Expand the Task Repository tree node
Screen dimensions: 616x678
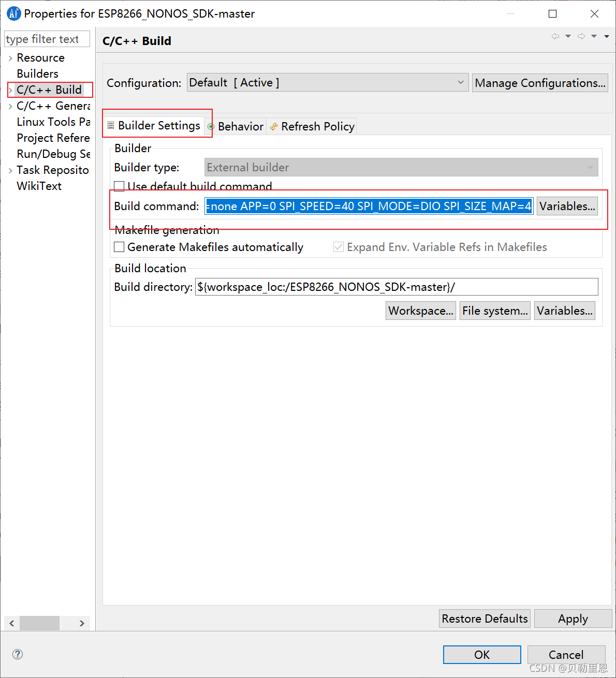coord(10,170)
